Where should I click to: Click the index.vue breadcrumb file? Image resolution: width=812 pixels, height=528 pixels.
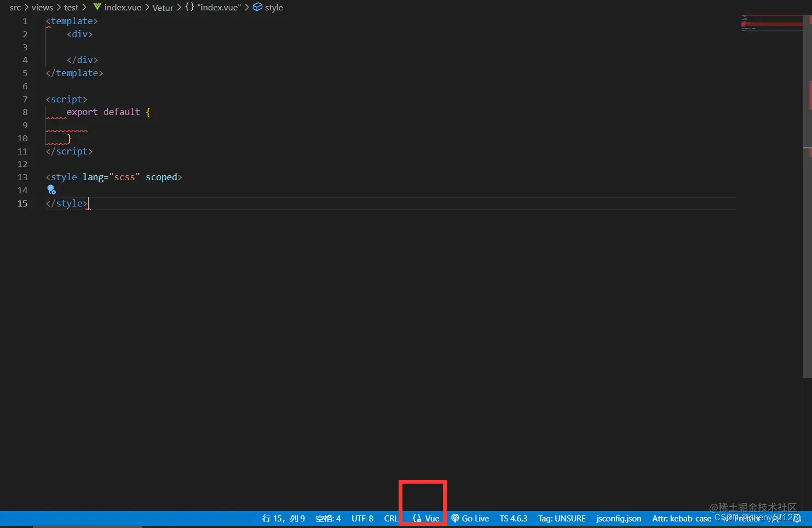point(123,8)
